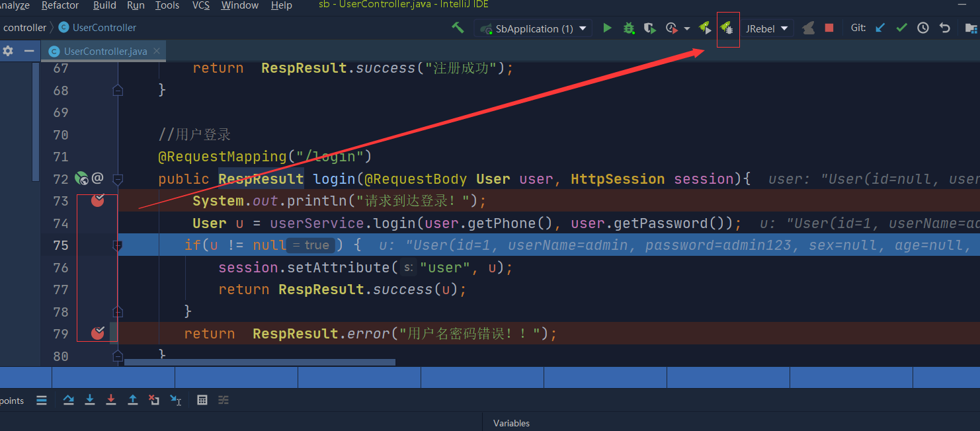Click the Git Commit green checkmark
The image size is (980, 431).
pos(901,28)
